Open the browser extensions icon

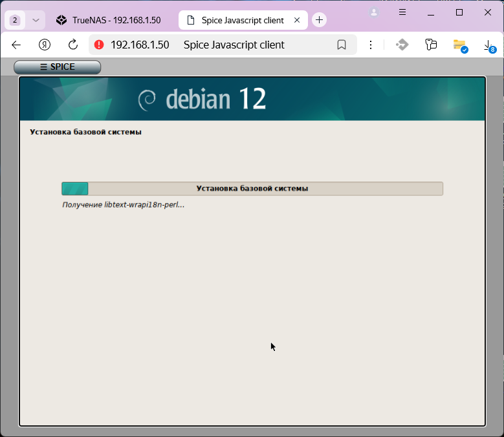click(x=431, y=45)
